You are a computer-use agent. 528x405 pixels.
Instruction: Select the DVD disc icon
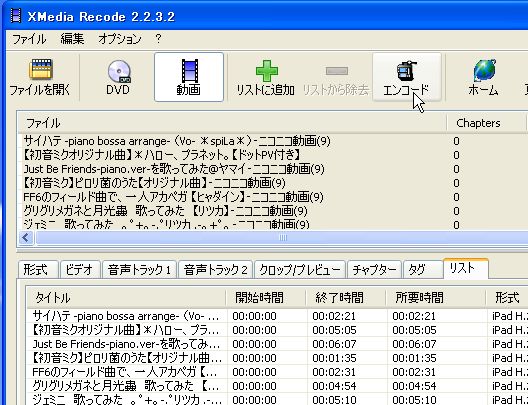(118, 77)
